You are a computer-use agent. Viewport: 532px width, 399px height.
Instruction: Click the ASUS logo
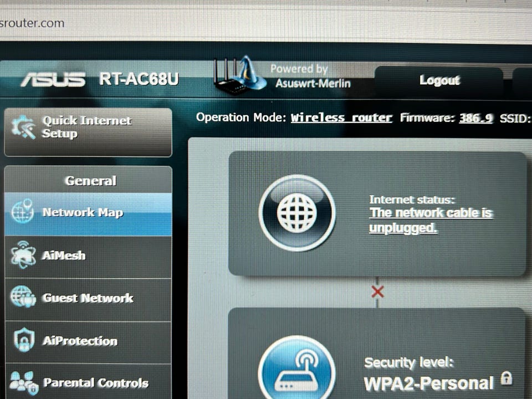click(53, 80)
